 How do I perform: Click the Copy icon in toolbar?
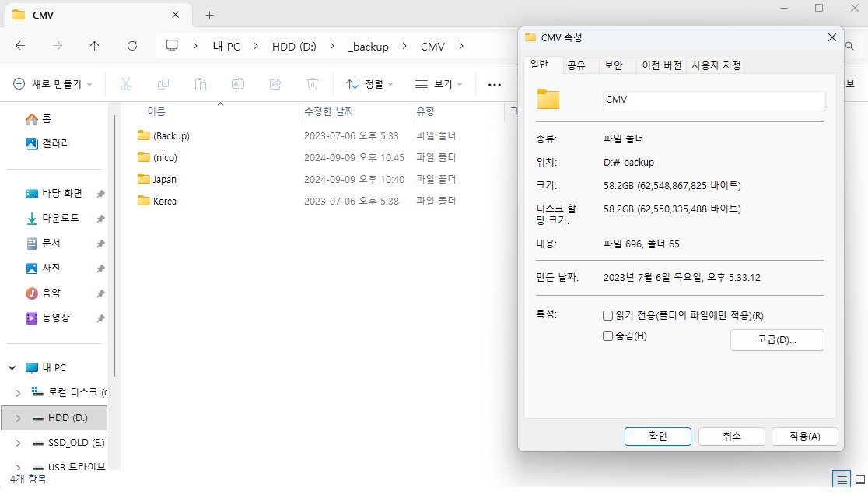click(x=163, y=84)
